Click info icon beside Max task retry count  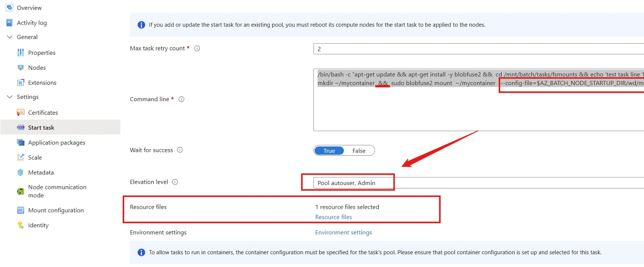click(x=197, y=49)
